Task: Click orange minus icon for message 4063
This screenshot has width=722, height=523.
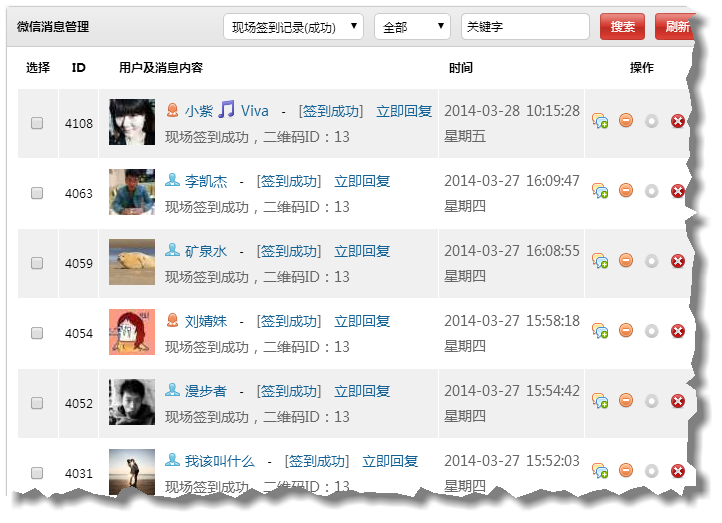Action: coord(626,190)
